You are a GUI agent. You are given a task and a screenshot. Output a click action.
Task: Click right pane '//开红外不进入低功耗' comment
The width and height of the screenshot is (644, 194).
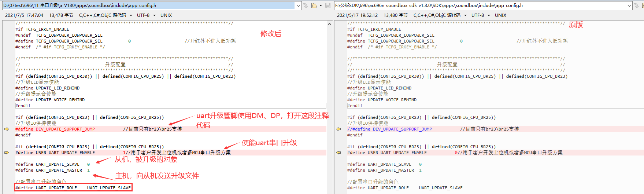[542, 41]
